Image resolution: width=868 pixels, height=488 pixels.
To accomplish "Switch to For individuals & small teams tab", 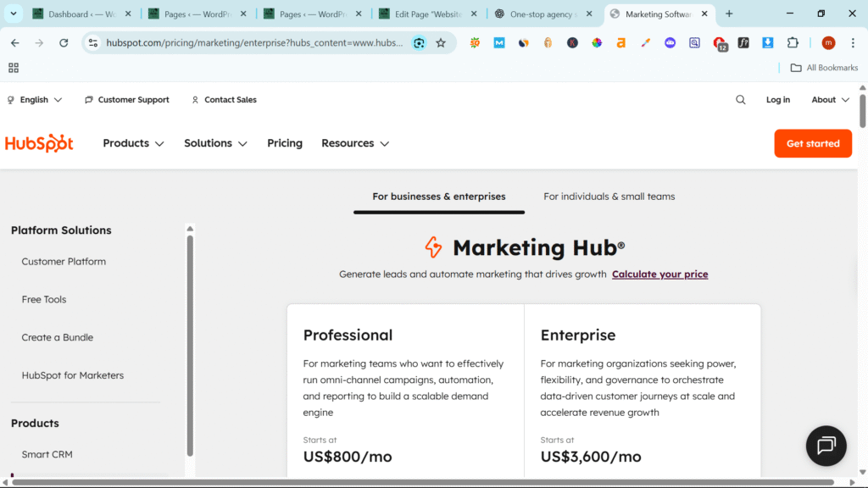I will (x=609, y=197).
